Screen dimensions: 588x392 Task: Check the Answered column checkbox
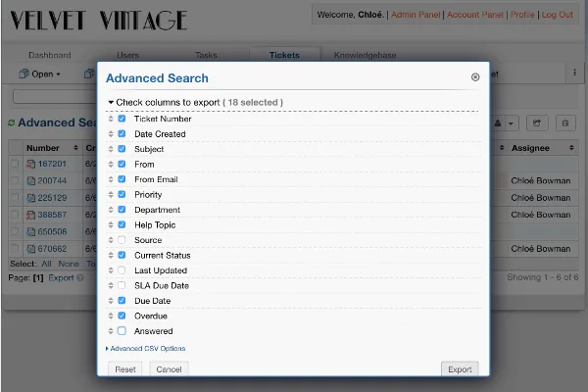tap(122, 331)
